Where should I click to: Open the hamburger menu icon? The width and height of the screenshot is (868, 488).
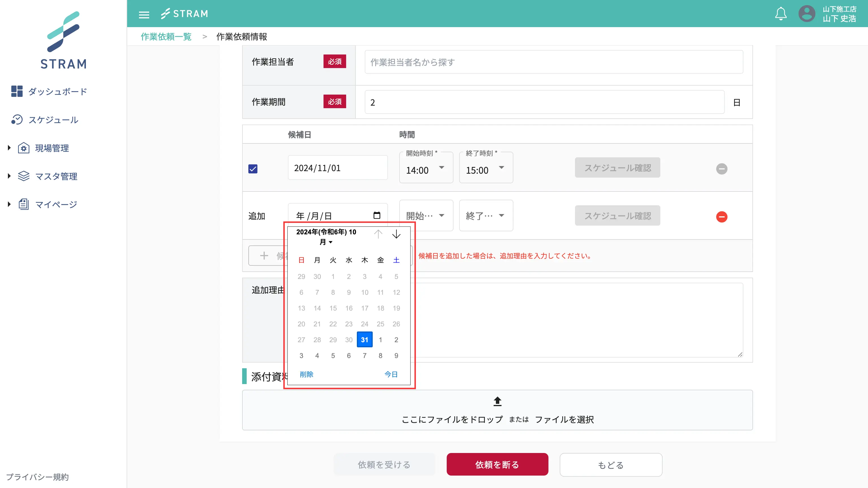click(x=144, y=14)
